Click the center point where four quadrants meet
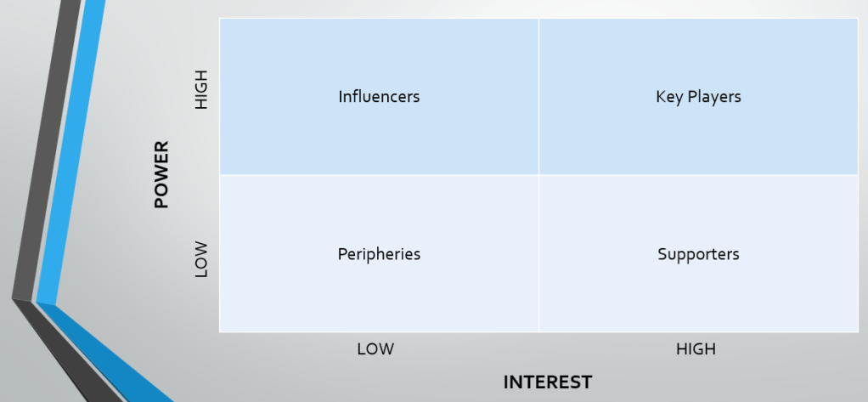 [538, 175]
